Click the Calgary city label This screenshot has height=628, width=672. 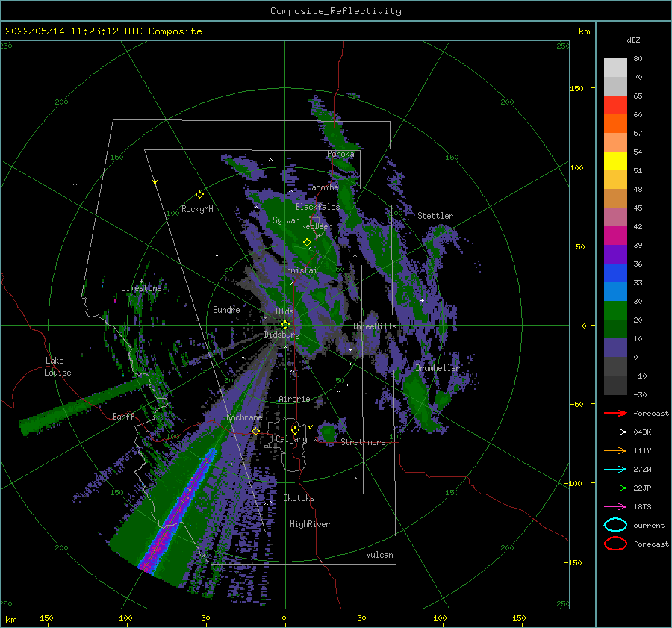pyautogui.click(x=291, y=439)
